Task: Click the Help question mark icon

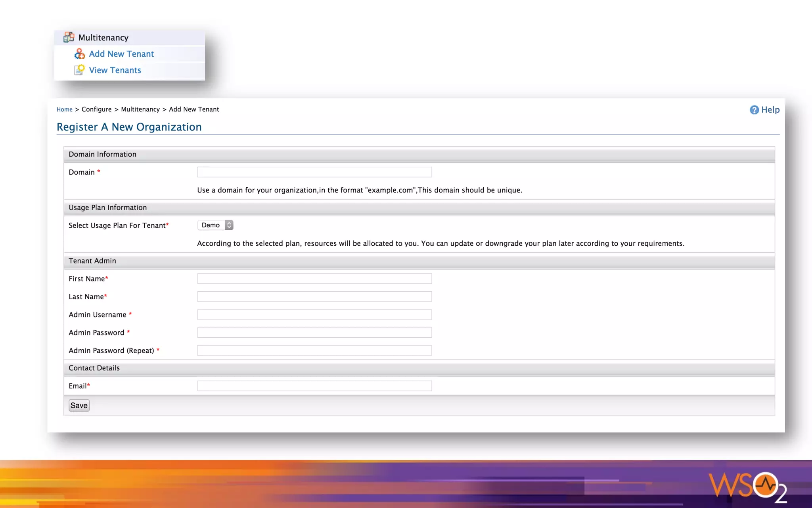Action: pyautogui.click(x=754, y=110)
